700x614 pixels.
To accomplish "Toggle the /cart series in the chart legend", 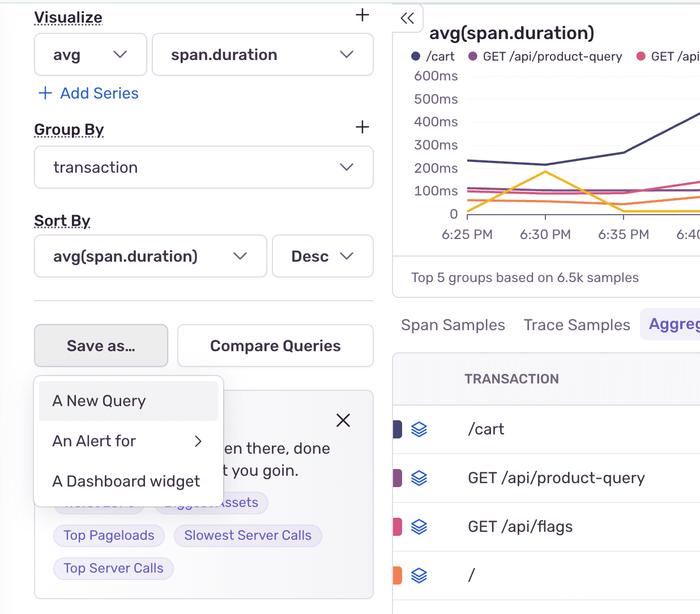I will (434, 56).
